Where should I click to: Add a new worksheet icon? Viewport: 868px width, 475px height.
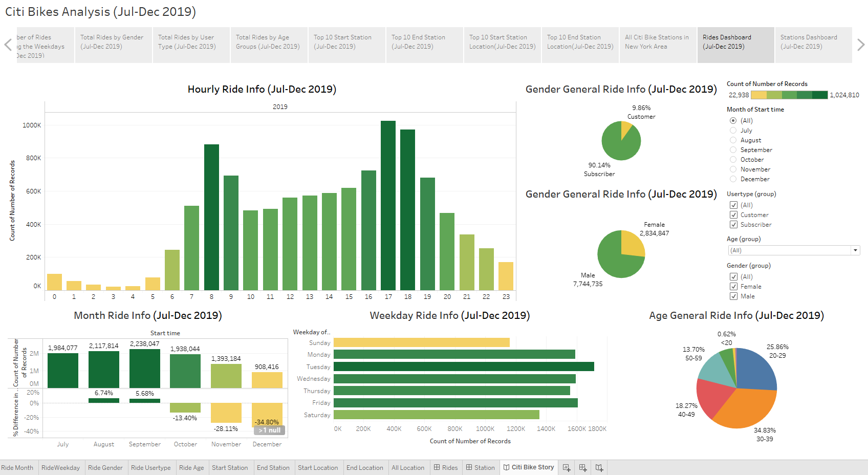[567, 467]
